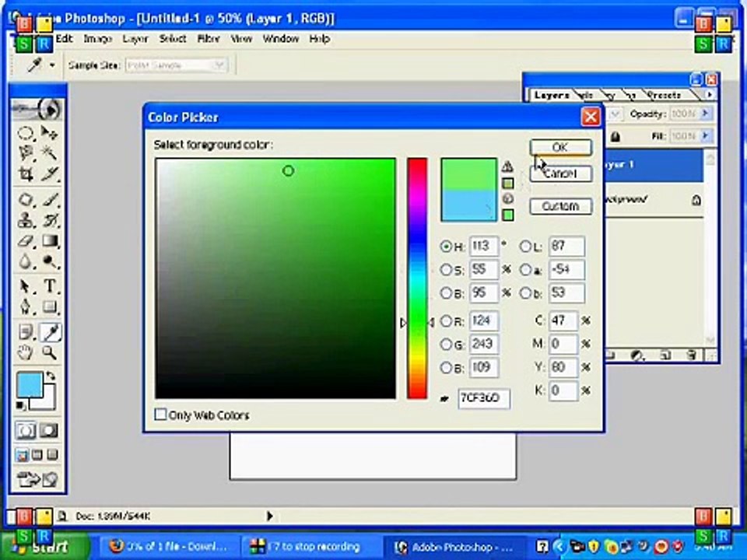Image resolution: width=747 pixels, height=560 pixels.
Task: Open the Layer menu
Action: coord(135,39)
